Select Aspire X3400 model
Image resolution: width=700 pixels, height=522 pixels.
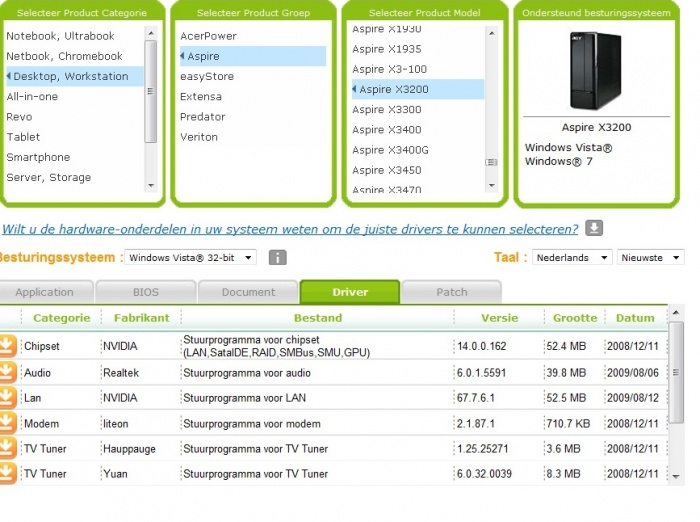(386, 130)
